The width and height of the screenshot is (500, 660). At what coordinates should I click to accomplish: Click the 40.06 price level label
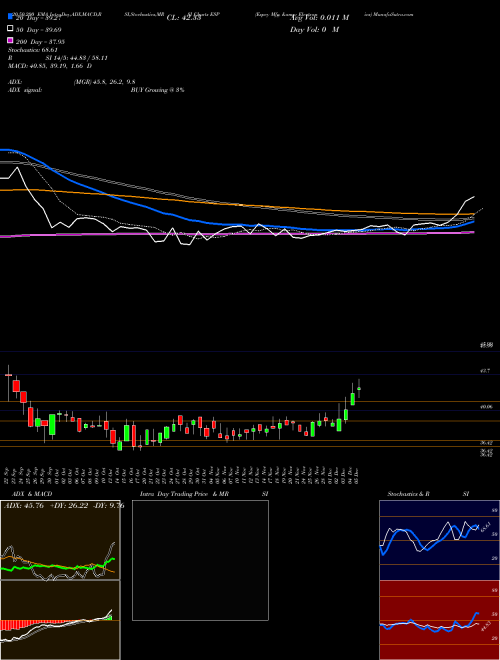[x=487, y=407]
